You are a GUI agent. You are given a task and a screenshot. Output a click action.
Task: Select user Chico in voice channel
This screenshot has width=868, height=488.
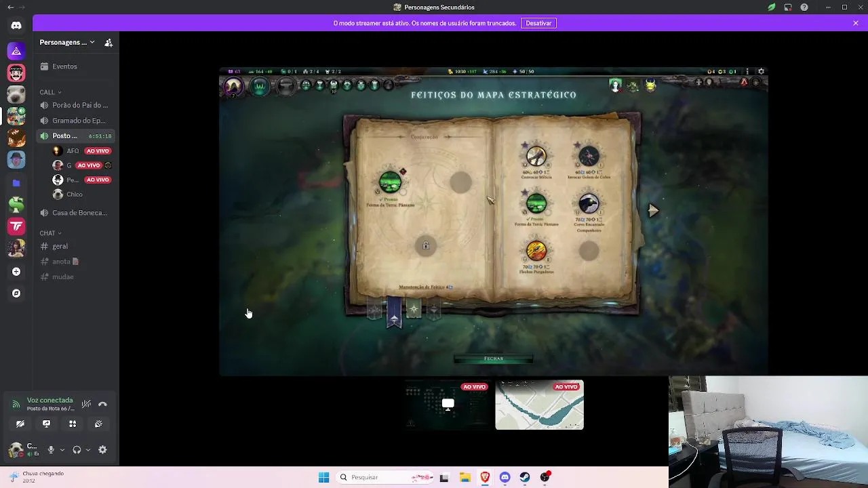pyautogui.click(x=68, y=195)
